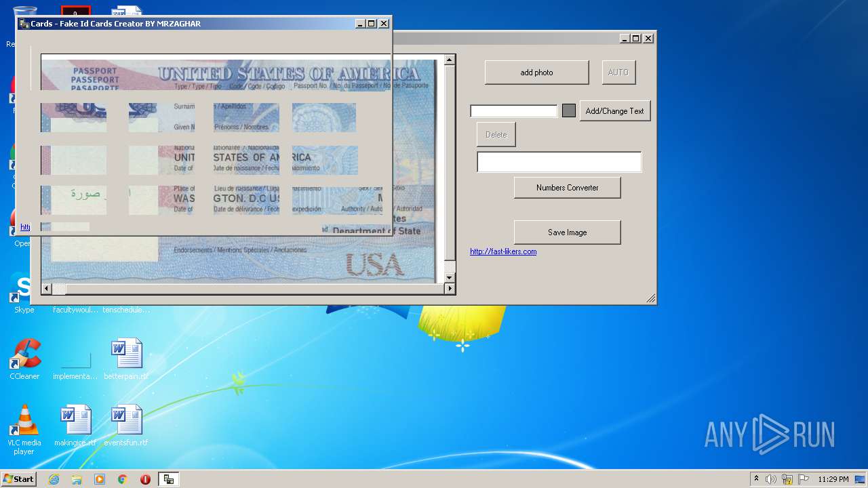The image size is (868, 488).
Task: Open the CCleaner desktop shortcut
Action: [24, 359]
